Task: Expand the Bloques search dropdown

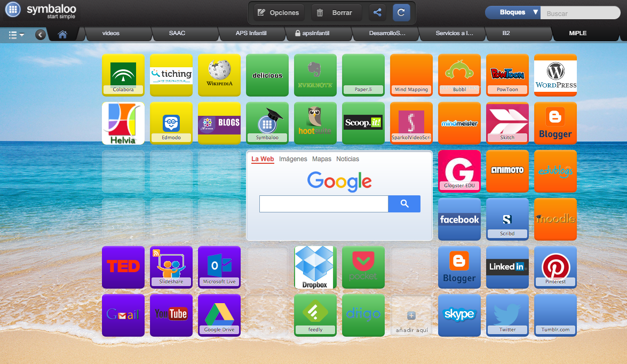Action: pos(513,12)
